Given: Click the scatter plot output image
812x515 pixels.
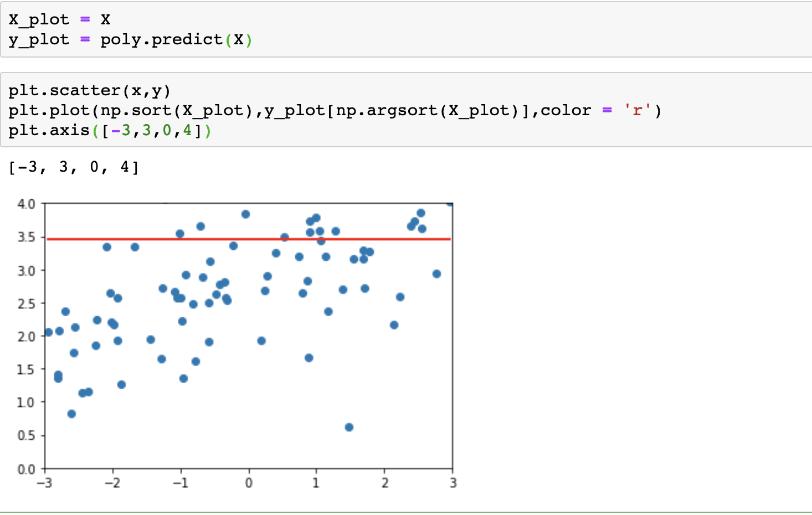Looking at the screenshot, I should point(237,343).
